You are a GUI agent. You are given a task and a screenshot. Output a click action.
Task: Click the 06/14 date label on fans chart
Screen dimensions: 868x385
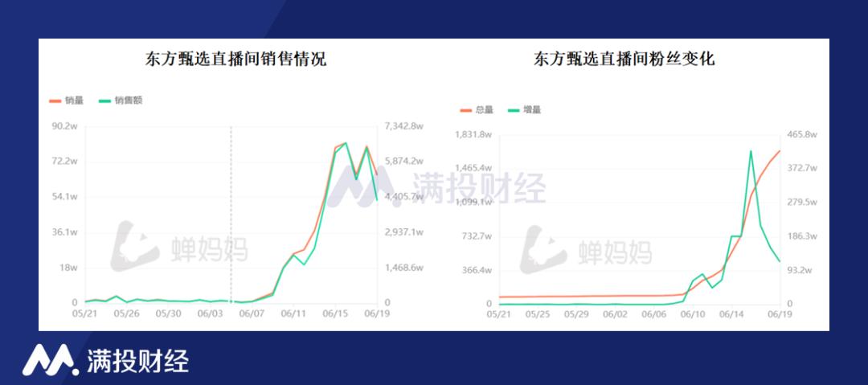732,314
